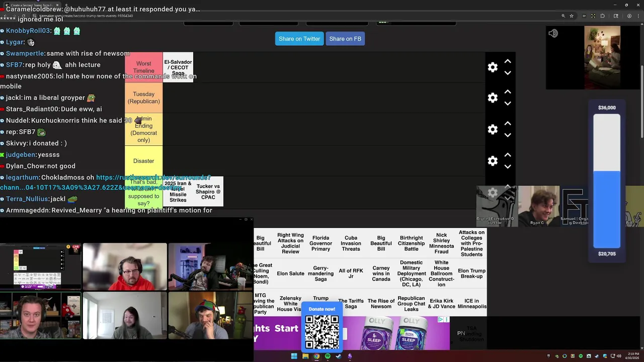Open settings gear for Tuesday (Republican) row
The image size is (644, 362).
point(493,98)
